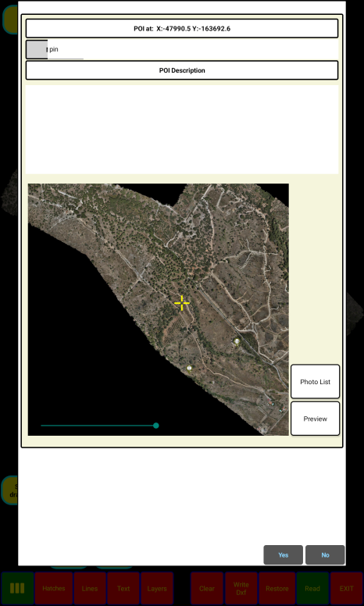Click the POI coordinates header bar

coord(182,28)
